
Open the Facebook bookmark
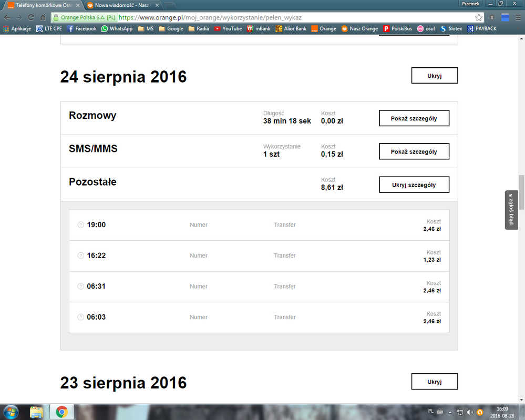(x=81, y=29)
